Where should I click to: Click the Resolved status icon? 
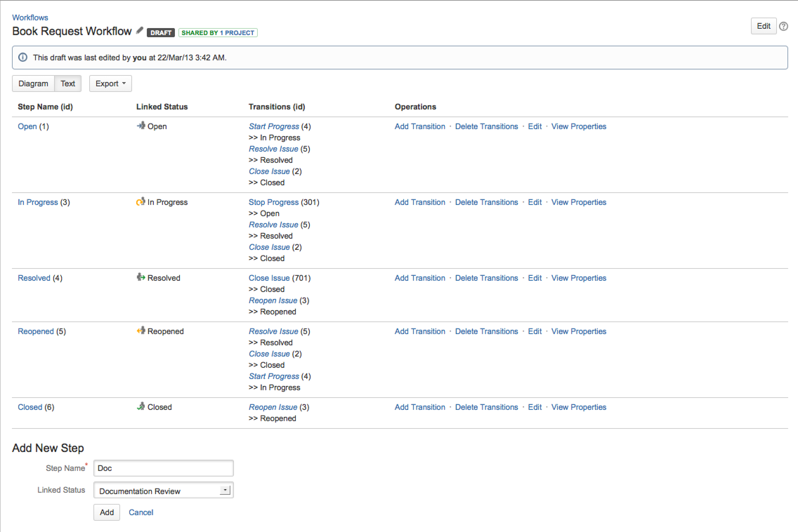pyautogui.click(x=141, y=277)
